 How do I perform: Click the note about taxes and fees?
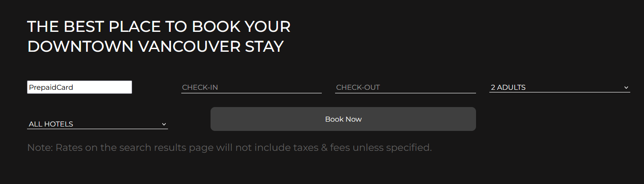[x=229, y=147]
